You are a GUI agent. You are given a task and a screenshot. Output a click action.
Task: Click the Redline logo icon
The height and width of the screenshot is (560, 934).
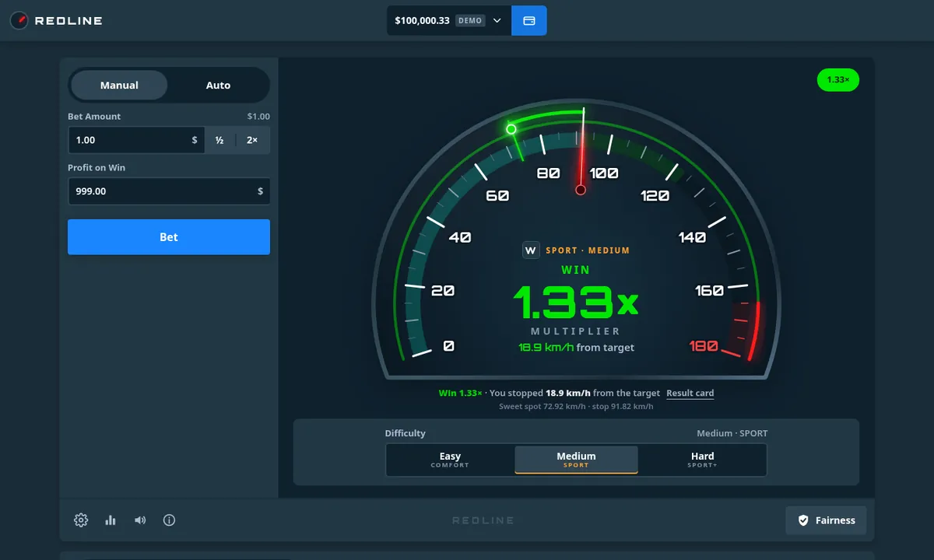click(19, 20)
